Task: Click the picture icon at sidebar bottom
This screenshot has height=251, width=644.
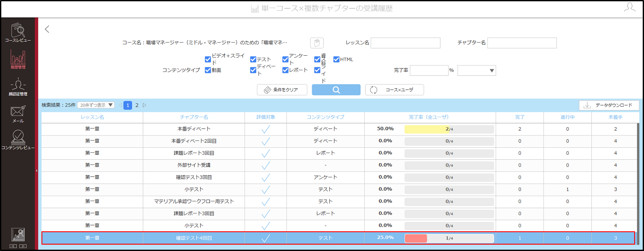Action: tap(18, 235)
